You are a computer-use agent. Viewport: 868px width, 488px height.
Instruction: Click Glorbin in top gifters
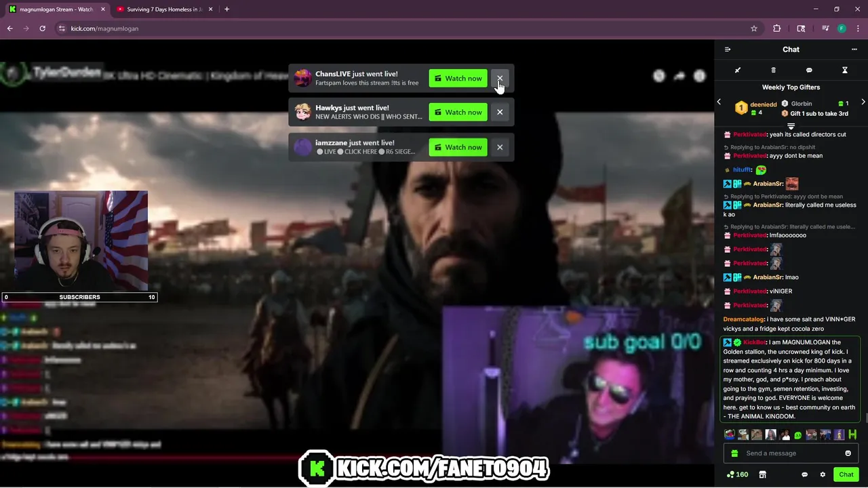coord(801,104)
